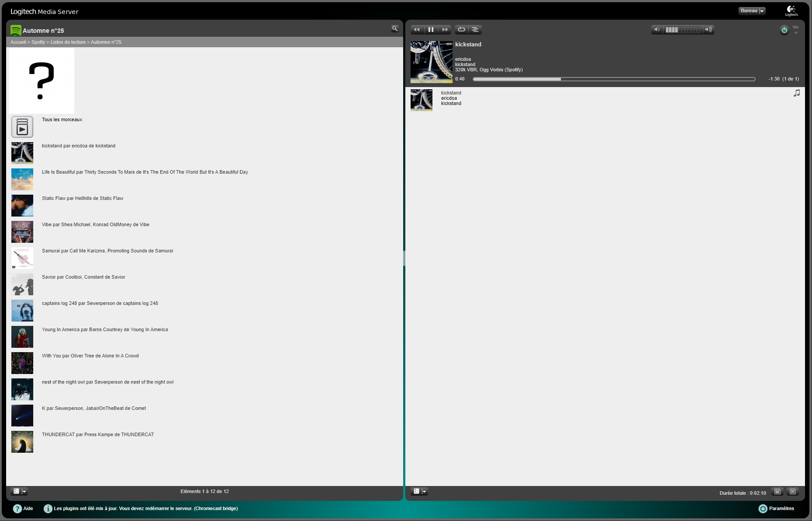Skip to the next track
Viewport: 812px width, 521px height.
(x=445, y=30)
